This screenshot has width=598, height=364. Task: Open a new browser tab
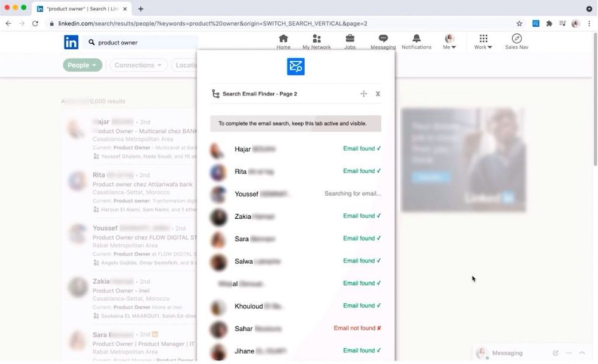pyautogui.click(x=141, y=9)
